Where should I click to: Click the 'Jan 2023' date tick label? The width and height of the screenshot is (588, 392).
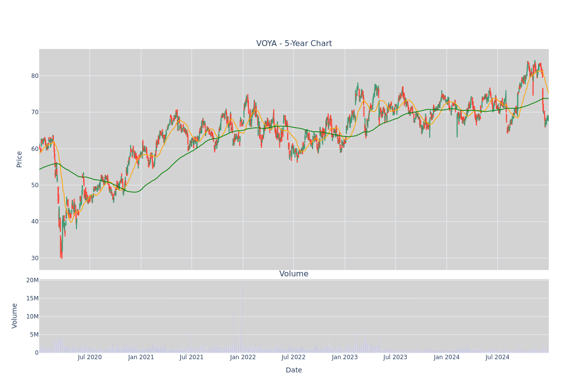345,357
